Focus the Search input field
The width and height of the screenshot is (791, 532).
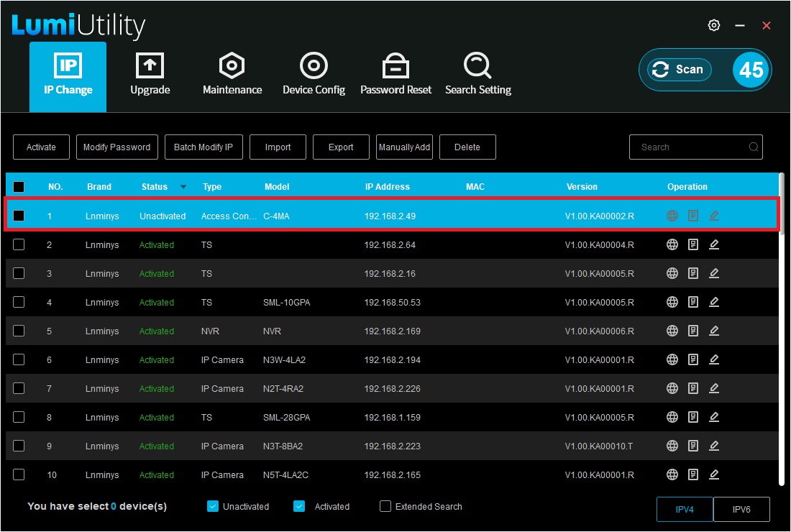pos(695,147)
